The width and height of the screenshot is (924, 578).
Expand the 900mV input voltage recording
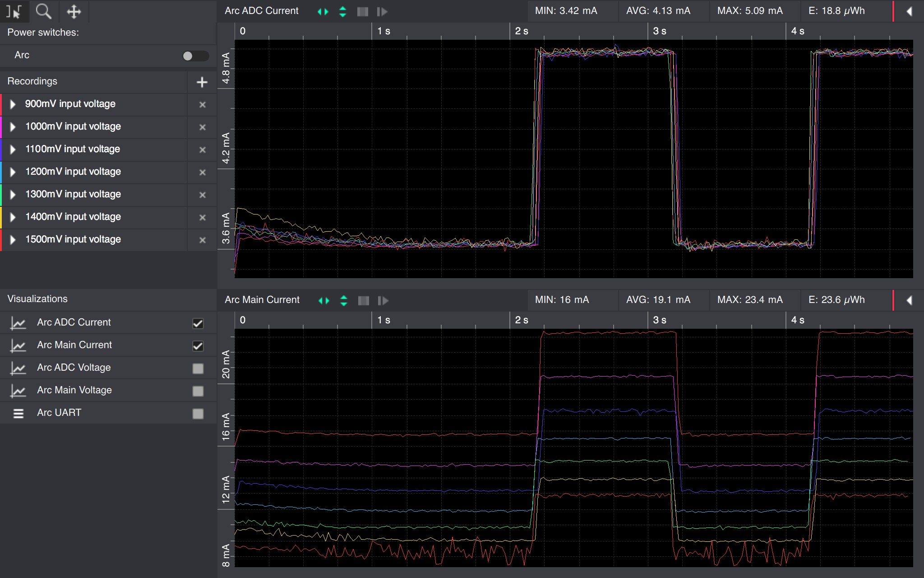12,104
